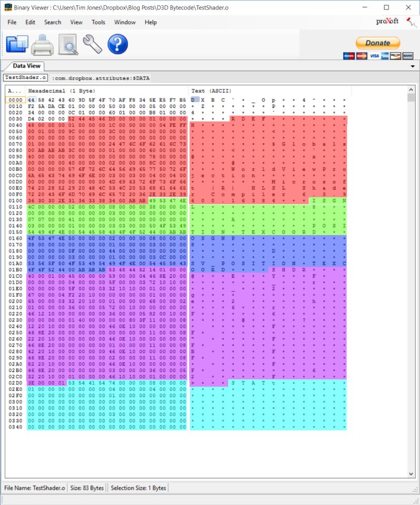
Task: Click the Donate button
Action: pos(378,43)
